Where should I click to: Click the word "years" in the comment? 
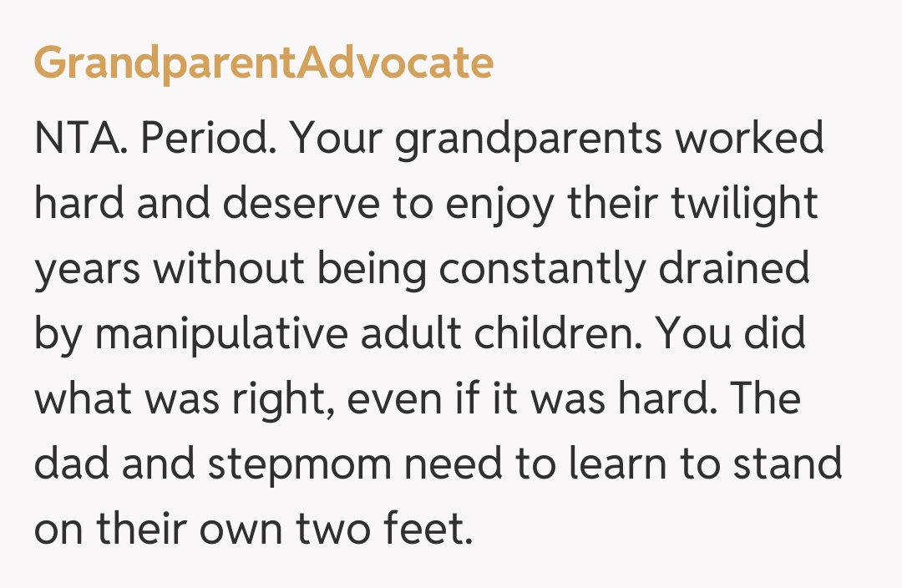pyautogui.click(x=86, y=269)
